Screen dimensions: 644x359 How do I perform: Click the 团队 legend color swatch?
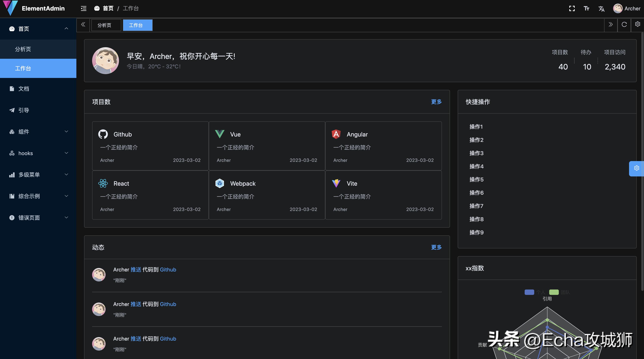tap(554, 292)
